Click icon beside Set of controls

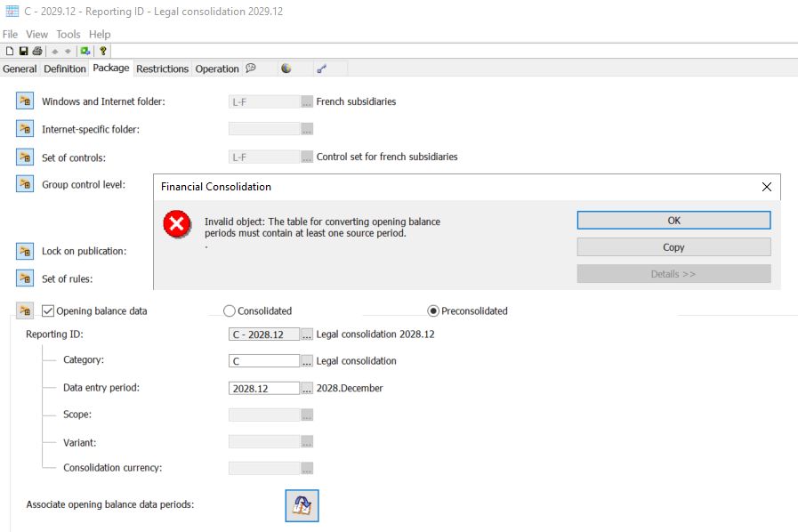click(24, 157)
